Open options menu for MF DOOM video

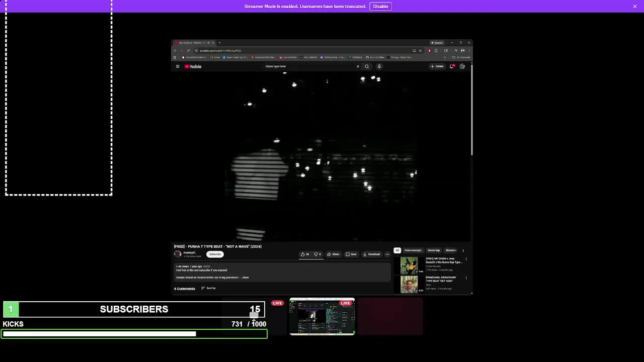click(x=466, y=259)
